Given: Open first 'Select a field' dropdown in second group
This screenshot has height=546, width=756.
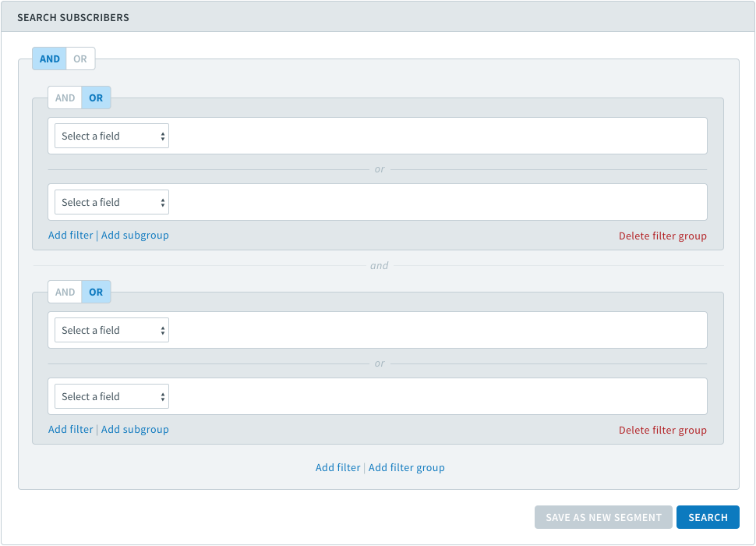Looking at the screenshot, I should point(112,331).
